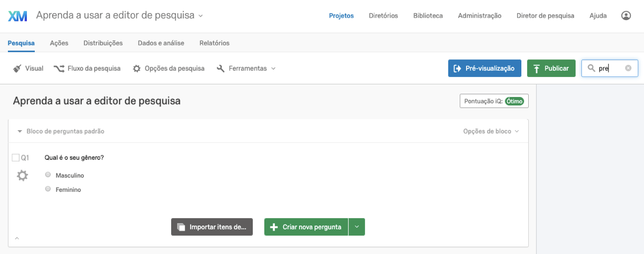This screenshot has height=254, width=644.
Task: Click the copy icon on Importar itens de
Action: pos(181,227)
